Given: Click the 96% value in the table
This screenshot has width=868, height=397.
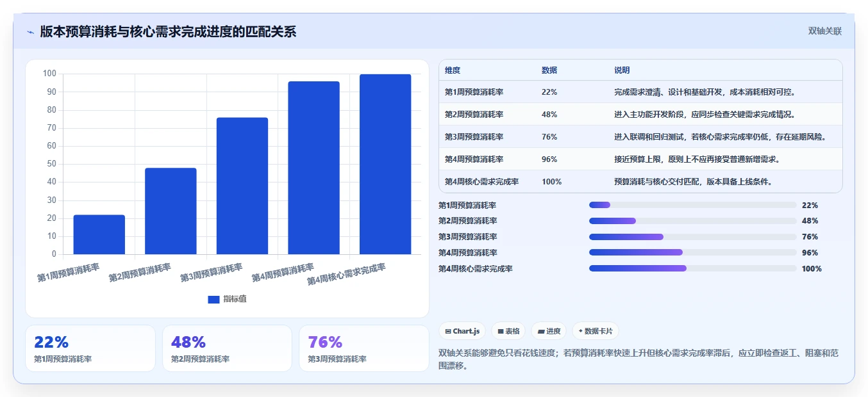Looking at the screenshot, I should [x=549, y=159].
